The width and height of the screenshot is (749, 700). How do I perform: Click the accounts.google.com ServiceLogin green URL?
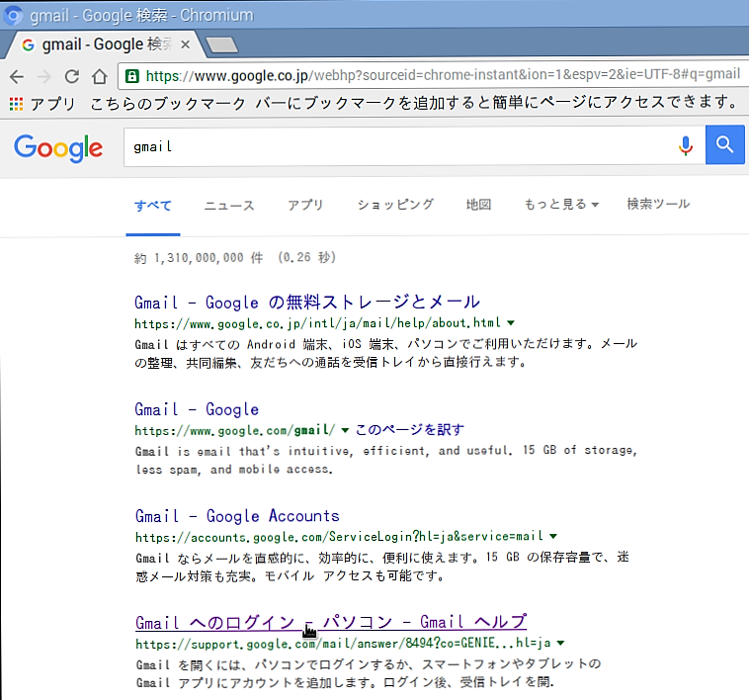pos(340,537)
